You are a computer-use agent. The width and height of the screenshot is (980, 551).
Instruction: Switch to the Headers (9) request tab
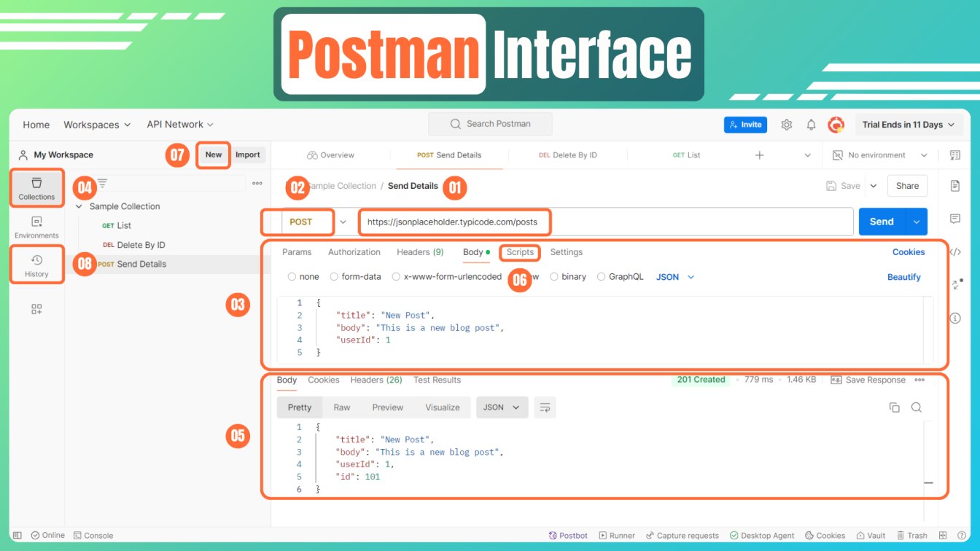pos(420,252)
